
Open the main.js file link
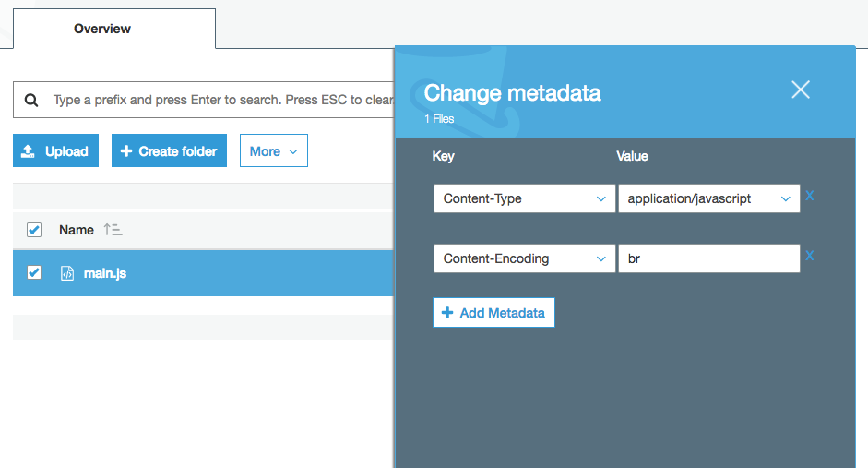click(x=104, y=273)
